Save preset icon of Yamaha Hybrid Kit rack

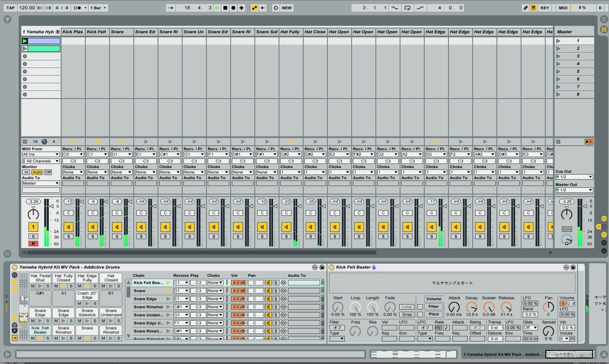pos(322,267)
